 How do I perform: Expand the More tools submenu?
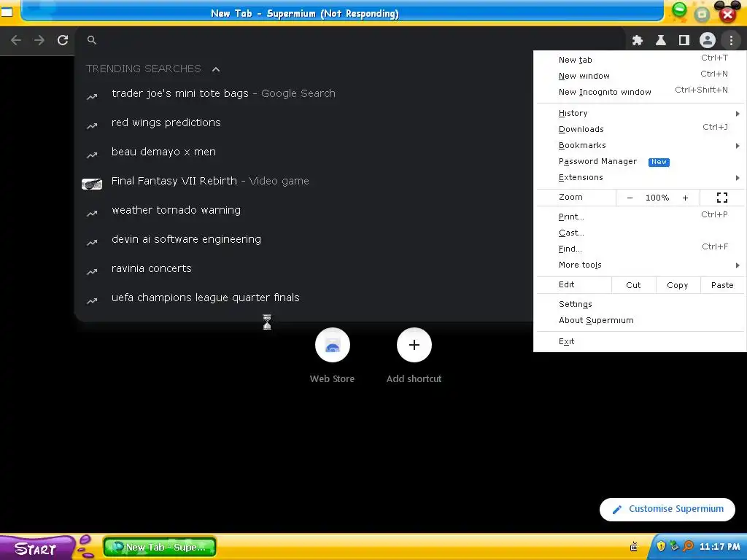coord(640,265)
